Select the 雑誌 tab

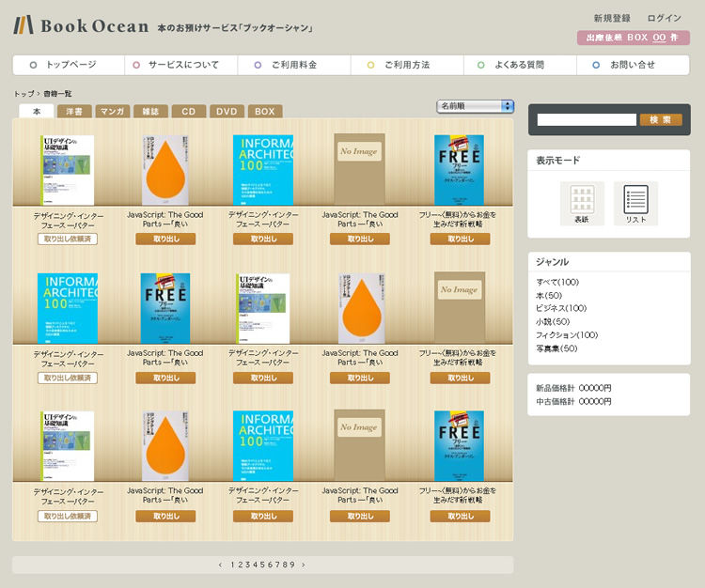[150, 111]
